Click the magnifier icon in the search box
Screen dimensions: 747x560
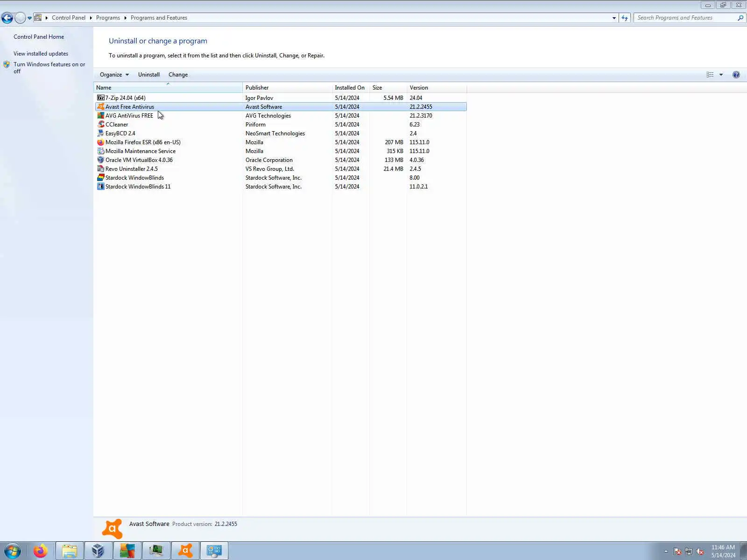pyautogui.click(x=740, y=18)
